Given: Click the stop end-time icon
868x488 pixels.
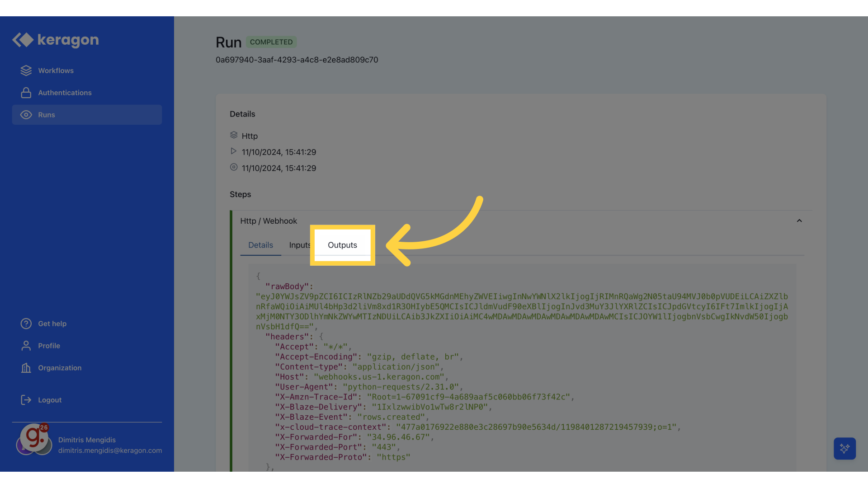Looking at the screenshot, I should tap(234, 167).
